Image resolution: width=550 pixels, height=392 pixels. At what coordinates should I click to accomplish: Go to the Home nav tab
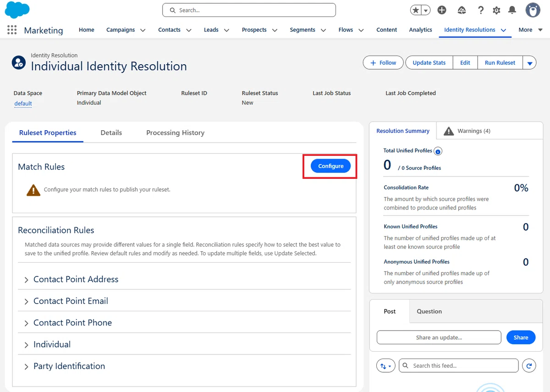pos(86,30)
